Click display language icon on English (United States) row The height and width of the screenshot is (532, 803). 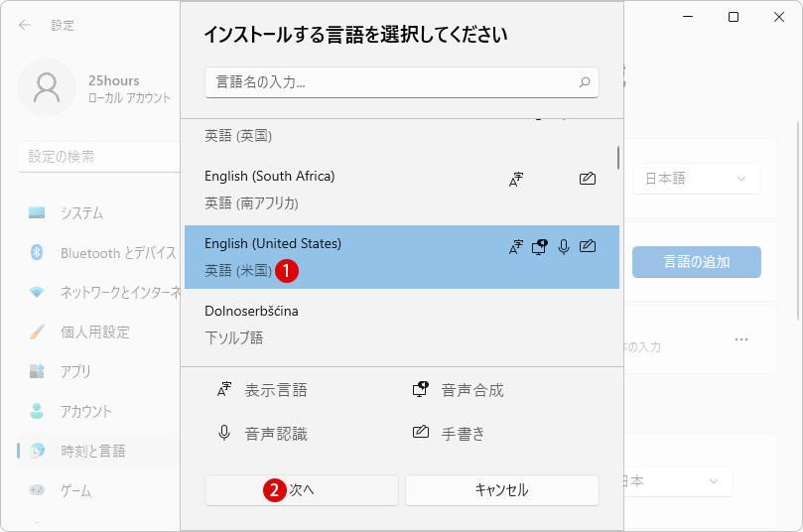point(516,247)
